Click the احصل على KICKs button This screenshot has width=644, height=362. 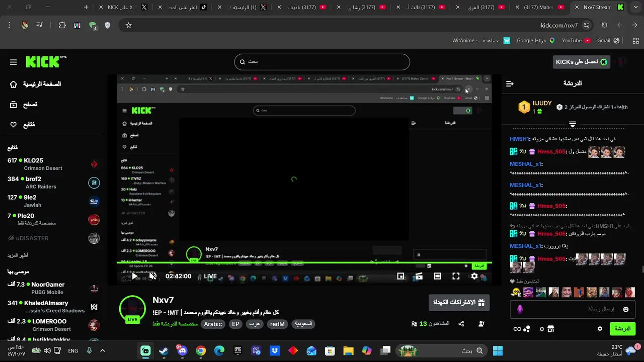[581, 62]
